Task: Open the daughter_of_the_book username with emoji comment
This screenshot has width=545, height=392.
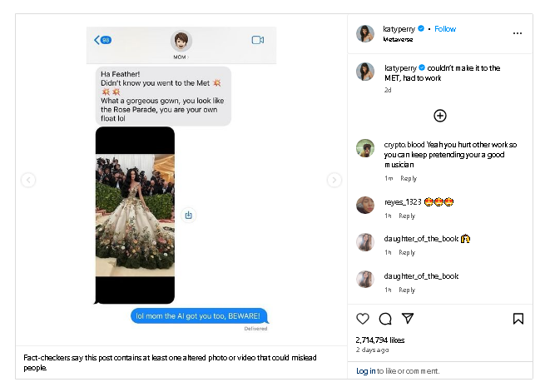Action: pyautogui.click(x=421, y=239)
